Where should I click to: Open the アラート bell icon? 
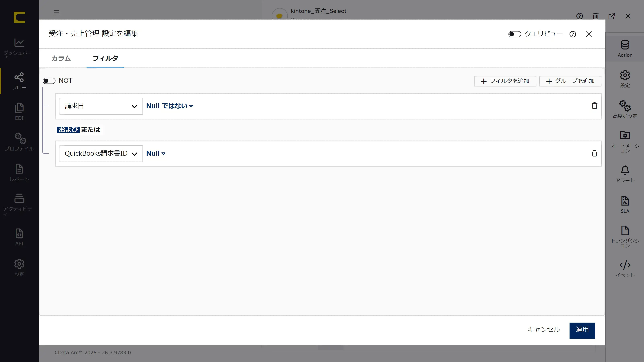tap(625, 174)
